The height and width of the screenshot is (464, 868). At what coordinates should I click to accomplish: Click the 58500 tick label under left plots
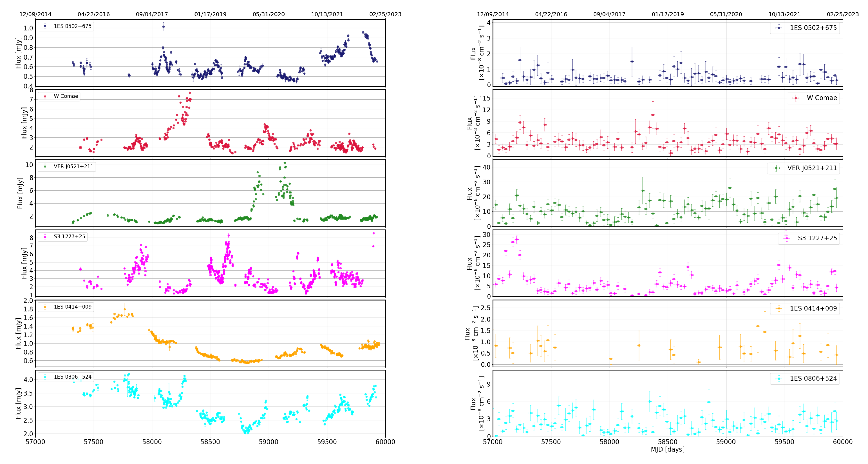tap(210, 442)
